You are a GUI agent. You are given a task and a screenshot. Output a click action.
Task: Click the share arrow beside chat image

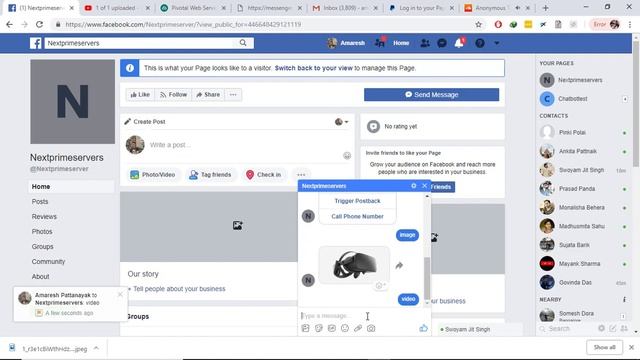coord(399,266)
